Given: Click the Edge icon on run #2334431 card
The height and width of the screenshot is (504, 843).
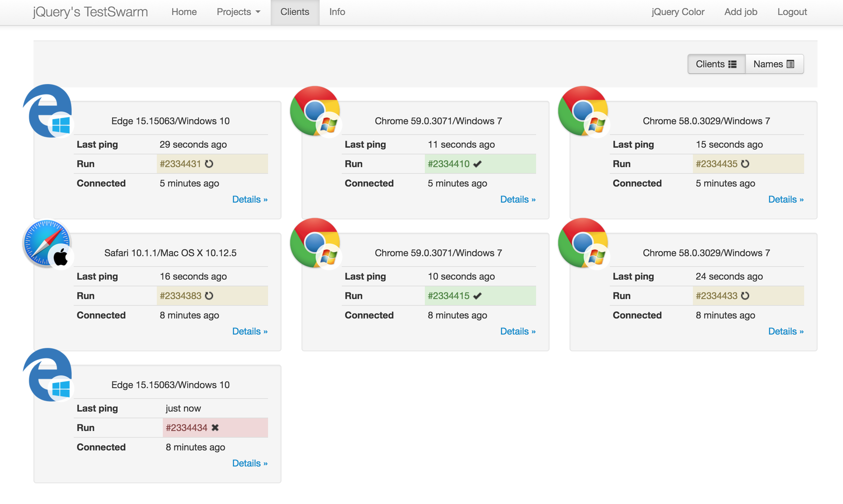Looking at the screenshot, I should pyautogui.click(x=48, y=111).
